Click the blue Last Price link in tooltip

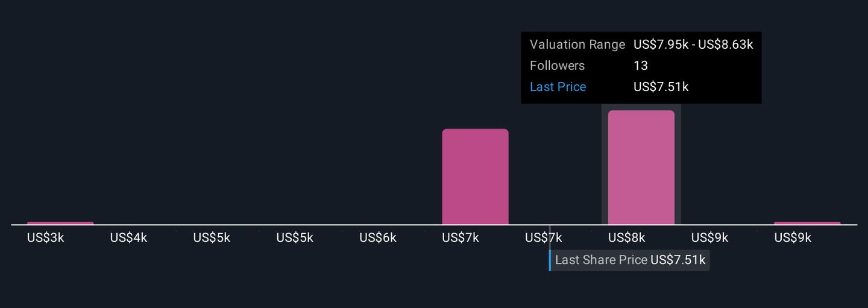click(x=558, y=87)
